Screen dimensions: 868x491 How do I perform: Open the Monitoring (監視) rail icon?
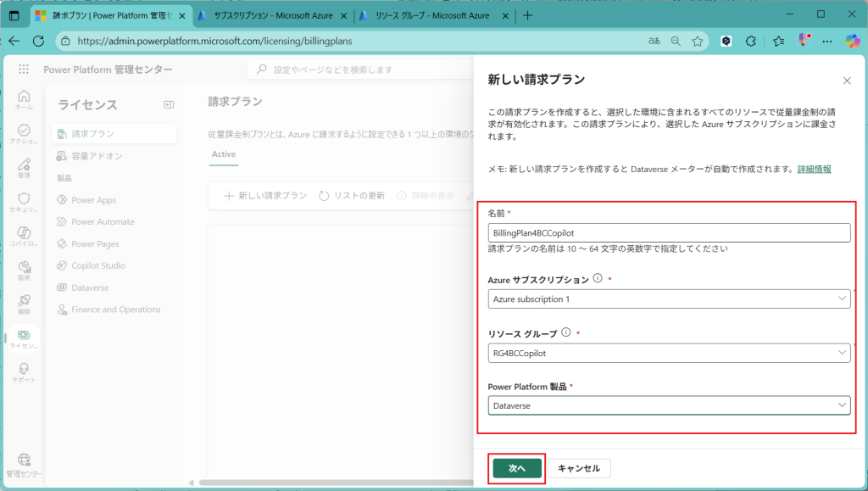pyautogui.click(x=24, y=271)
